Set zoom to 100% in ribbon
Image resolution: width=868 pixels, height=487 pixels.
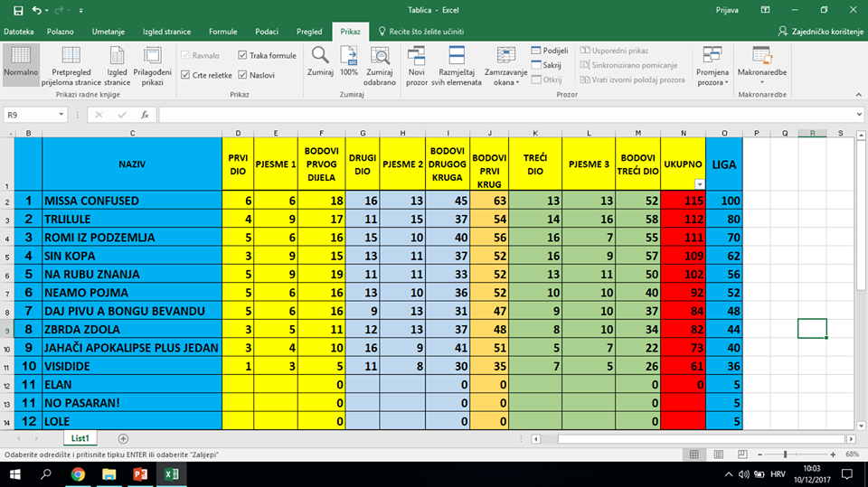click(x=349, y=61)
